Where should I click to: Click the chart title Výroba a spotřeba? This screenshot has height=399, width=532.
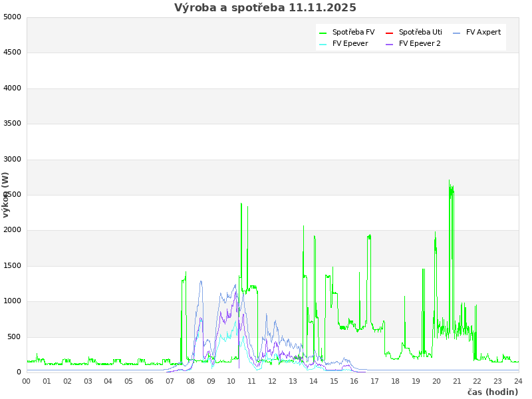[x=265, y=8]
